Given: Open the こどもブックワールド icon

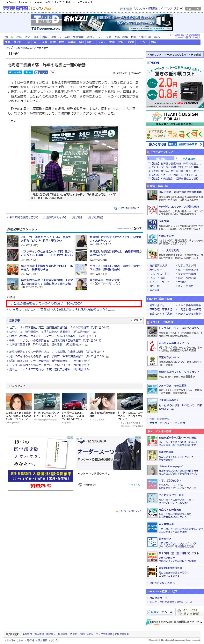Looking at the screenshot, I should (152, 499).
